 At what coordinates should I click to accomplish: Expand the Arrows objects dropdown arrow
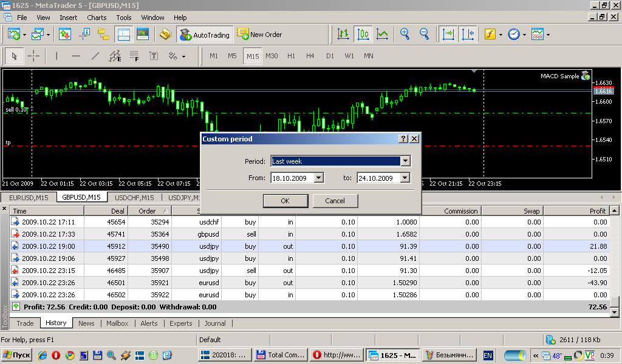[x=183, y=56]
